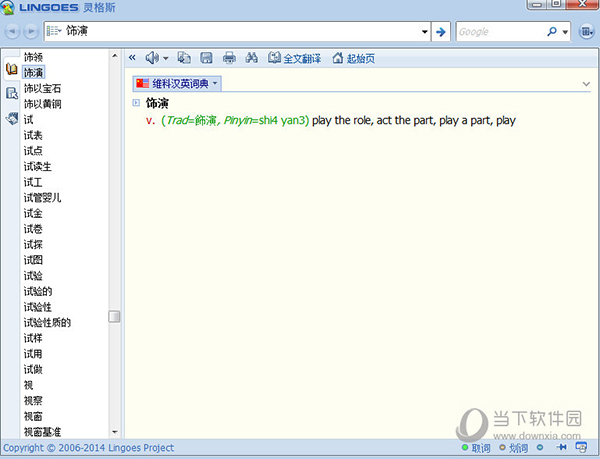Screen dimensions: 600x459
Task: Select 试验的 in the word list
Action: [x=38, y=291]
